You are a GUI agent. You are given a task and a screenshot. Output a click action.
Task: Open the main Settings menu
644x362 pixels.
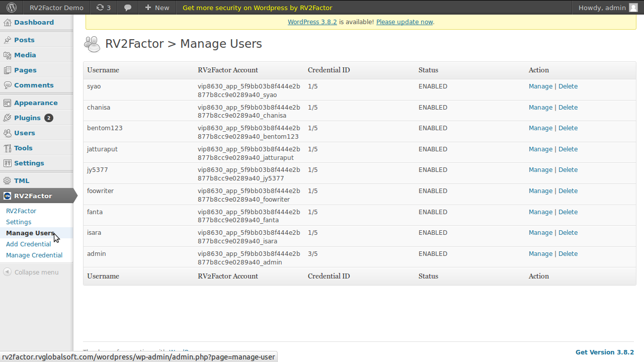point(29,163)
